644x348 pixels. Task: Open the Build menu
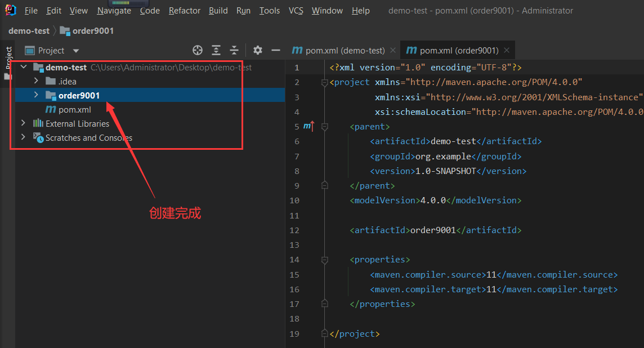coord(218,11)
